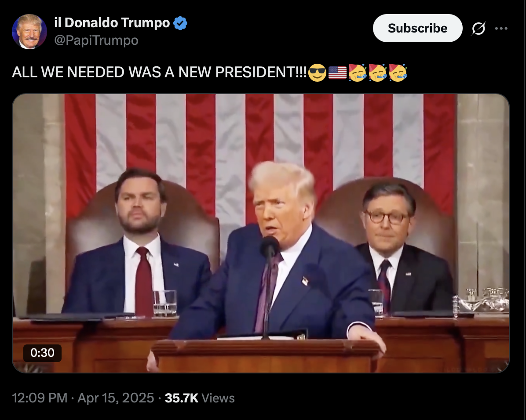This screenshot has height=420, width=526.
Task: Visit the @PapiTrumpo handle link
Action: pos(96,40)
